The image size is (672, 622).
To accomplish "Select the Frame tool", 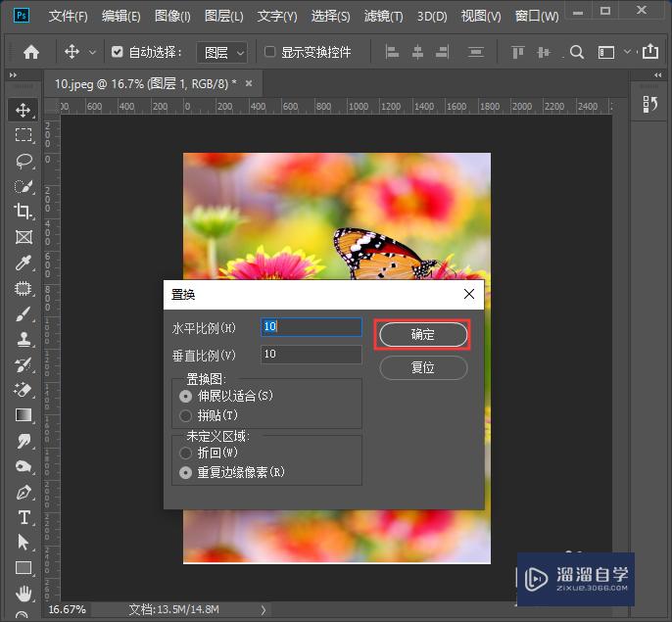I will pos(24,237).
